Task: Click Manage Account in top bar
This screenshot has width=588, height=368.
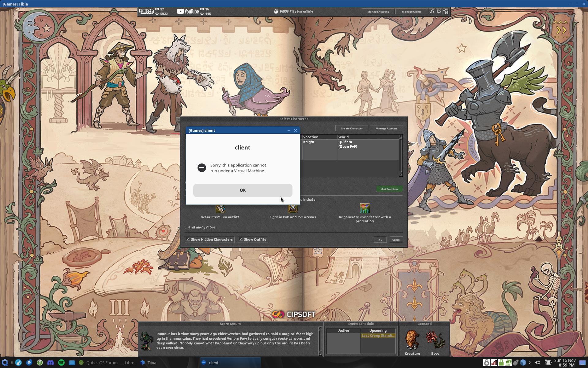Action: click(378, 11)
